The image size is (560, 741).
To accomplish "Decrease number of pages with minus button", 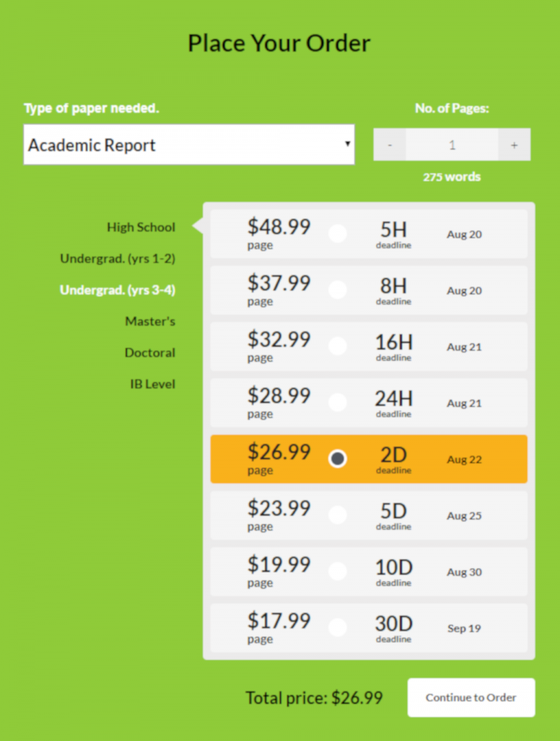I will (390, 145).
